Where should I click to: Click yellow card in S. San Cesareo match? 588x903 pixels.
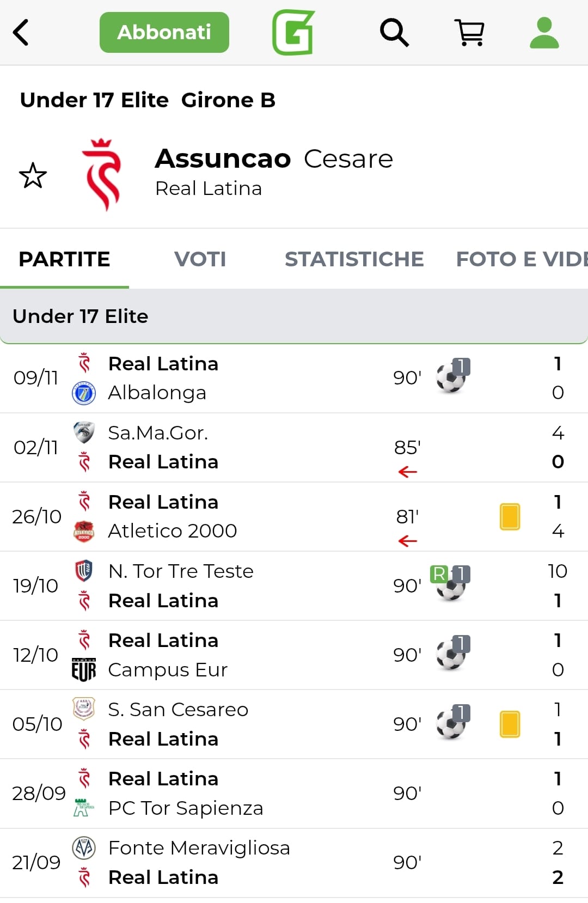click(x=510, y=724)
